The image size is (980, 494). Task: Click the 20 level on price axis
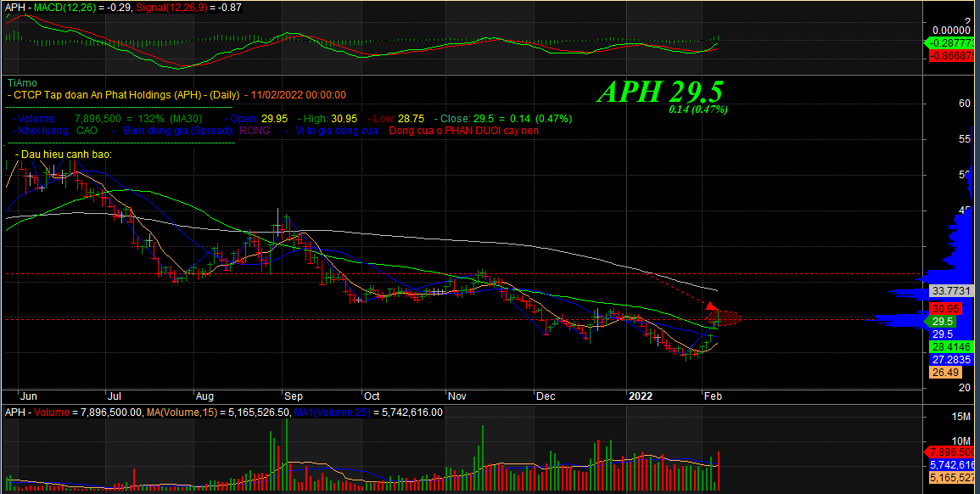coord(965,388)
